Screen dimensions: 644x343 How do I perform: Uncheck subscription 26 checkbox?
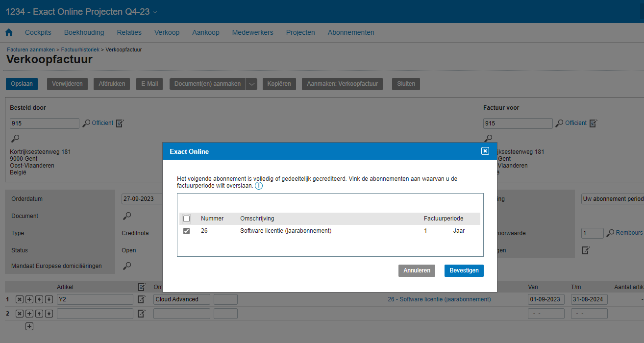click(187, 231)
